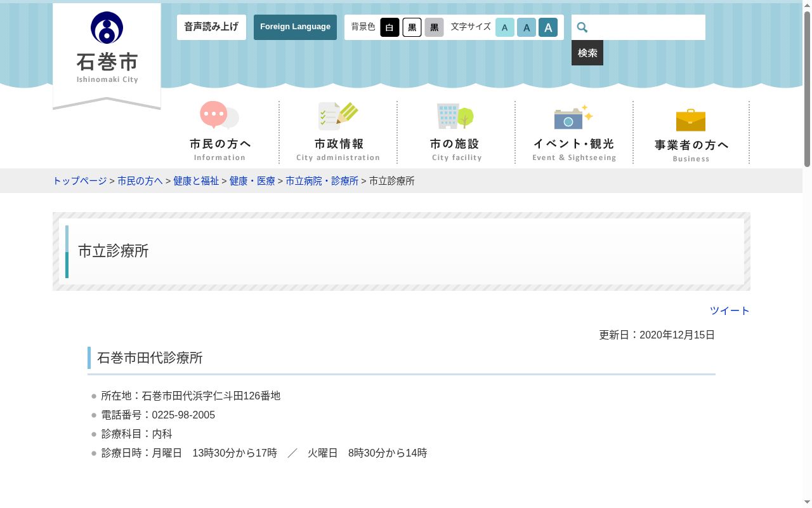This screenshot has width=812, height=508.
Task: Click the 検索 search button
Action: 587,53
